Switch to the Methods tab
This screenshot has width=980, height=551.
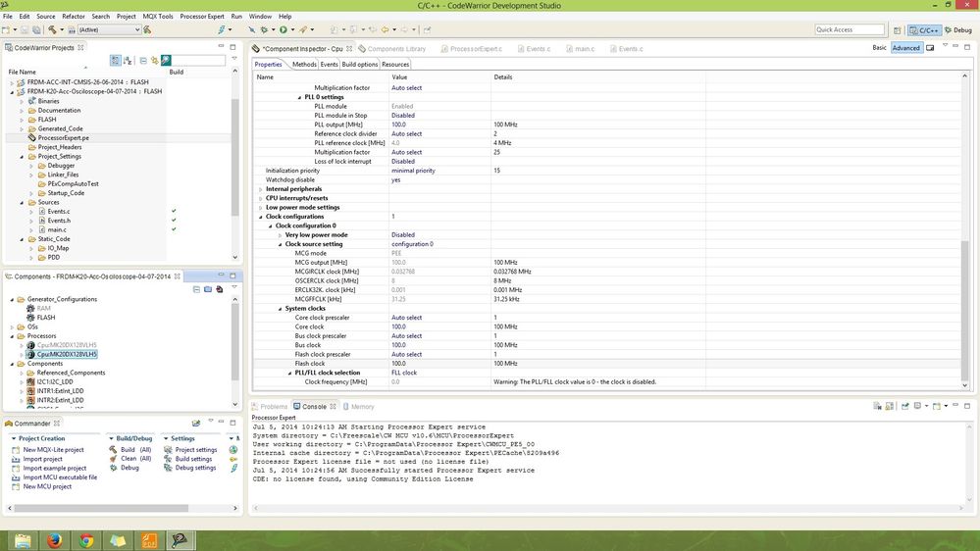point(304,64)
